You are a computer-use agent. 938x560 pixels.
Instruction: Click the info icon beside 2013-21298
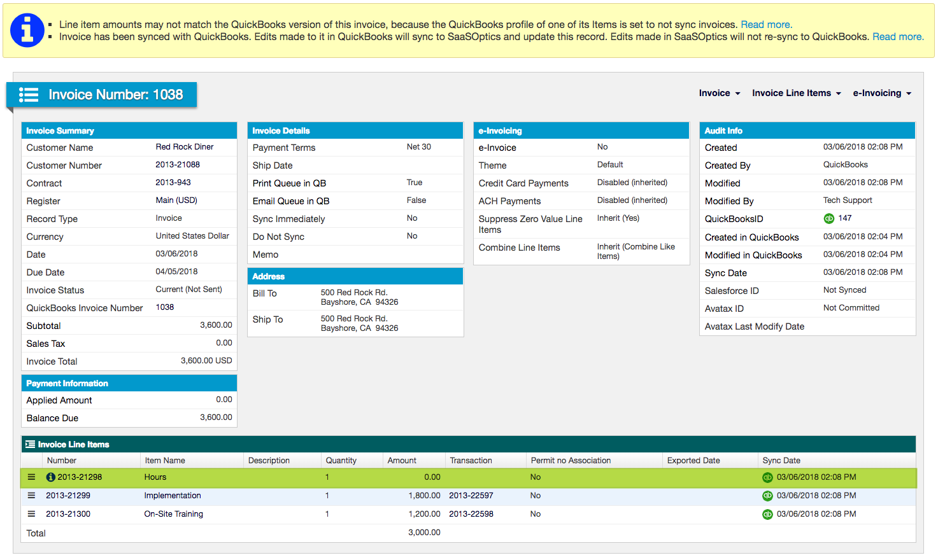click(51, 477)
